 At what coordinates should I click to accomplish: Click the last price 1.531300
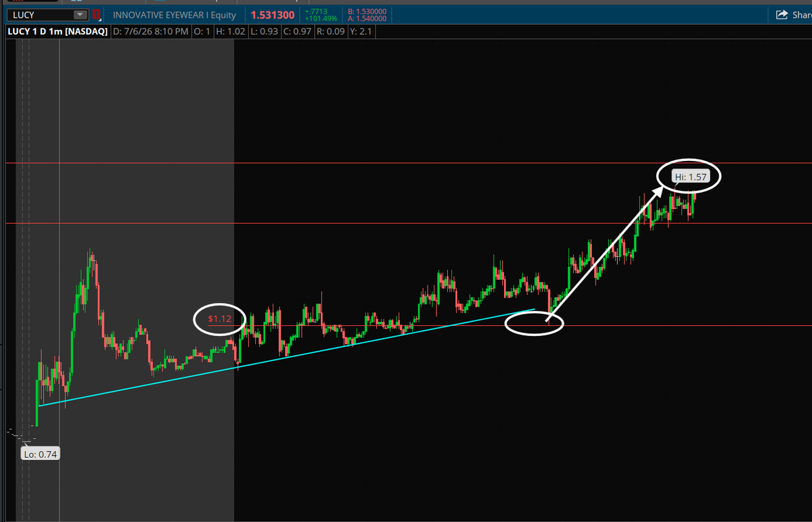point(272,15)
